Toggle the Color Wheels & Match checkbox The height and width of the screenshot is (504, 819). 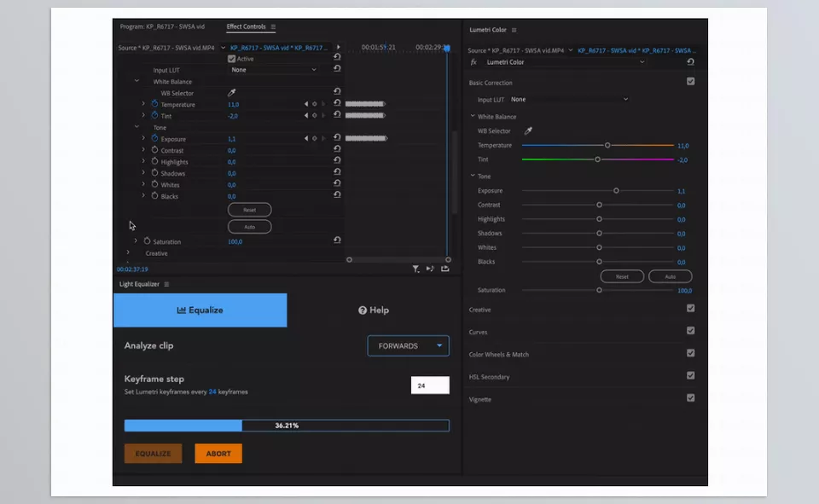pos(690,353)
